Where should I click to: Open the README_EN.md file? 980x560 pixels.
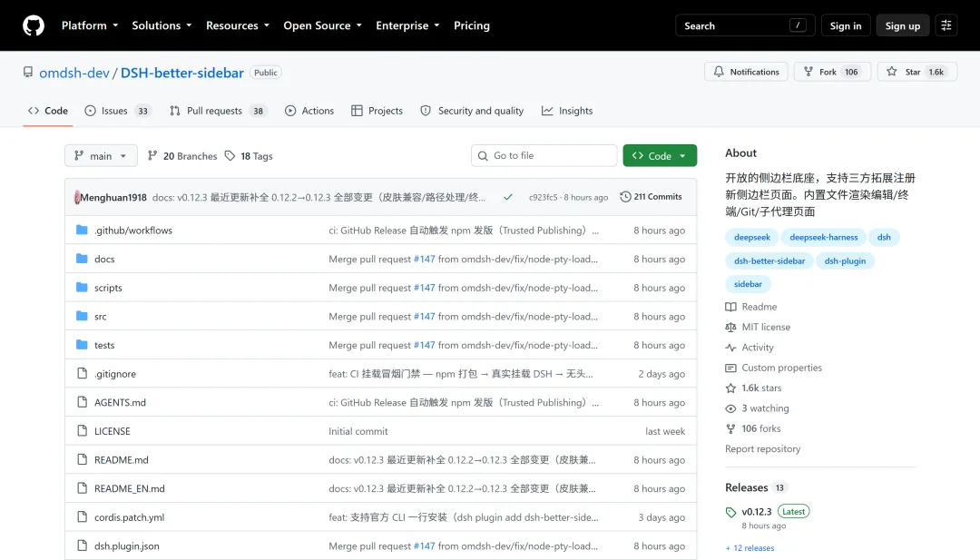130,488
